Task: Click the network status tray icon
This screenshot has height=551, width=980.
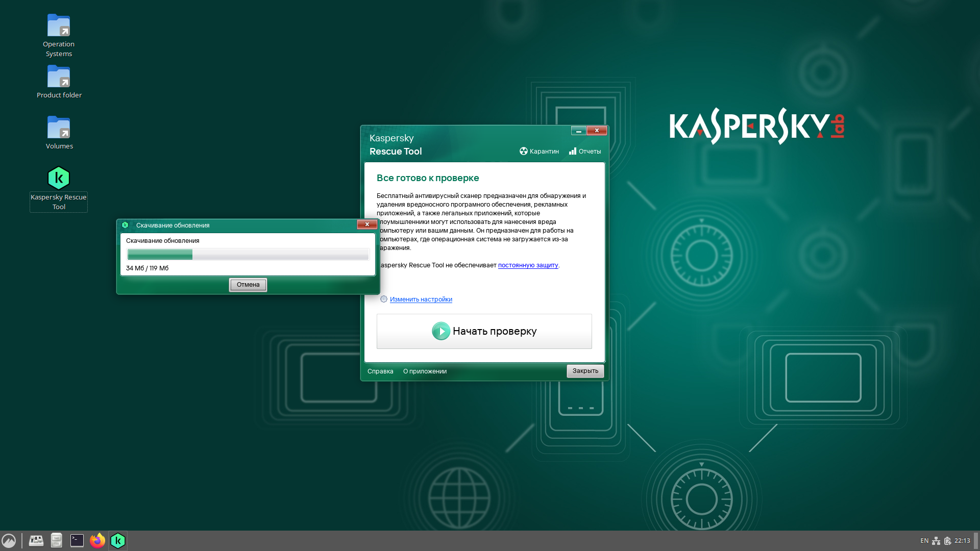Action: click(x=936, y=541)
